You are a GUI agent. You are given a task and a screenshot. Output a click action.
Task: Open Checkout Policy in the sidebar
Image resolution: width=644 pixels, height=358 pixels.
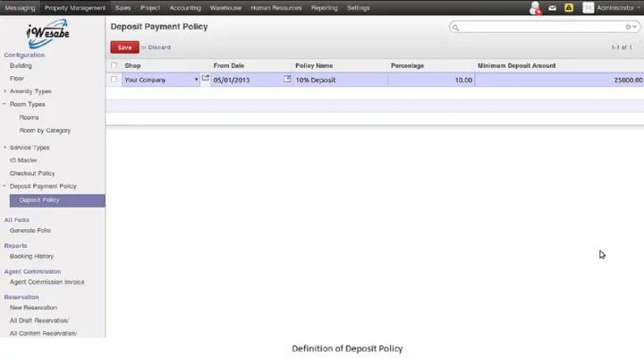click(32, 173)
